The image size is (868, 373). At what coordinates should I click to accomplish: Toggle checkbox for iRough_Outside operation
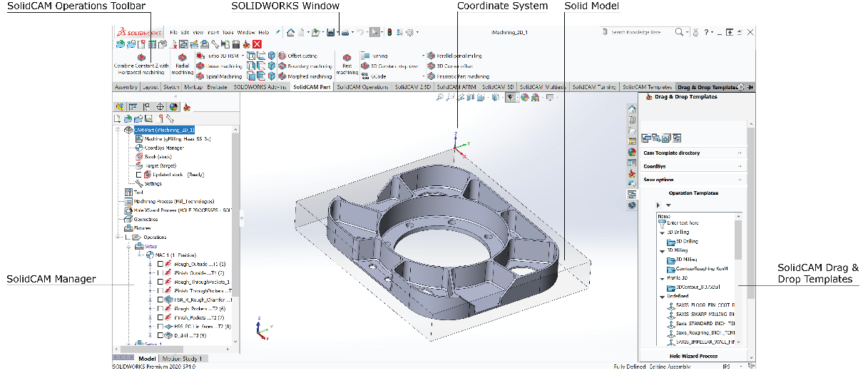(x=160, y=264)
